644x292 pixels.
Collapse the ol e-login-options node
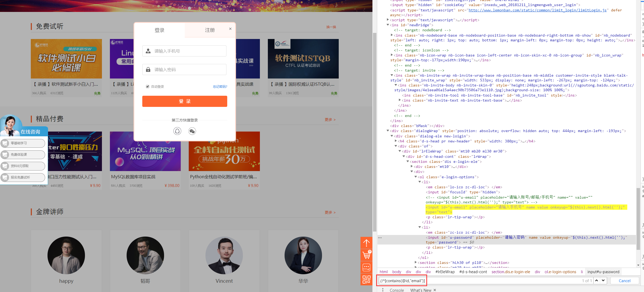point(416,177)
